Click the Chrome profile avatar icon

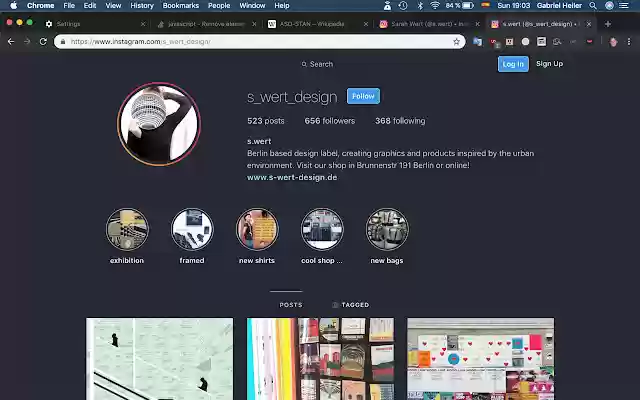[x=613, y=42]
